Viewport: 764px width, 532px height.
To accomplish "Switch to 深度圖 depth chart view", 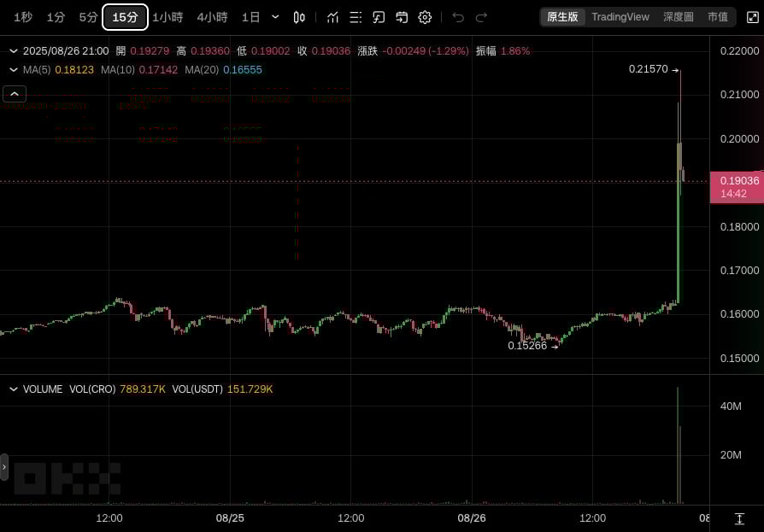I will (x=678, y=17).
